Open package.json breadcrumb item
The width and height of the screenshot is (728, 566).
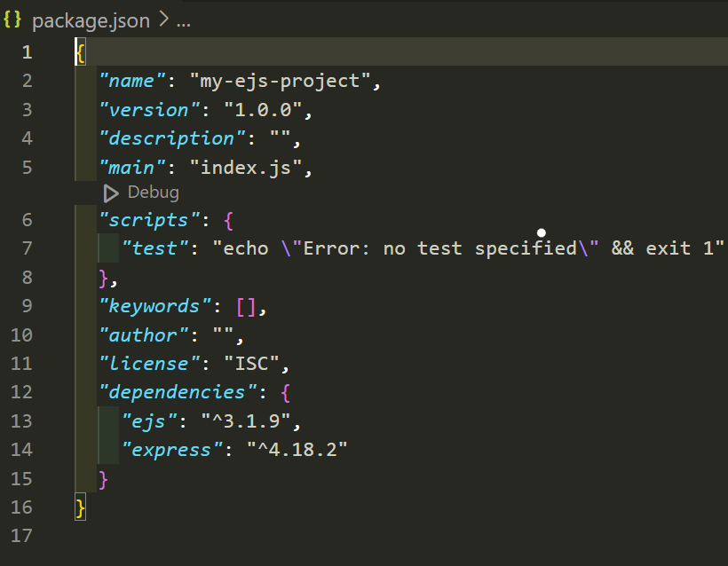pos(91,21)
